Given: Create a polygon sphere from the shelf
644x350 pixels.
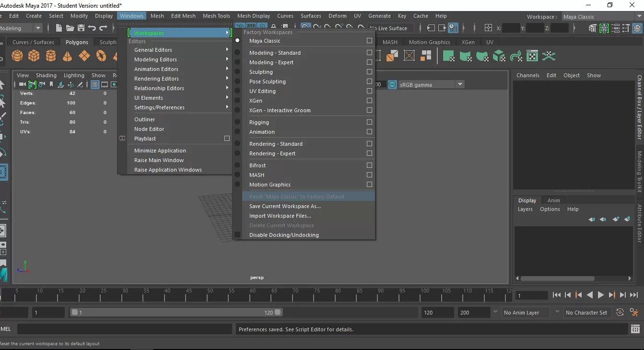Looking at the screenshot, I should pos(17,56).
